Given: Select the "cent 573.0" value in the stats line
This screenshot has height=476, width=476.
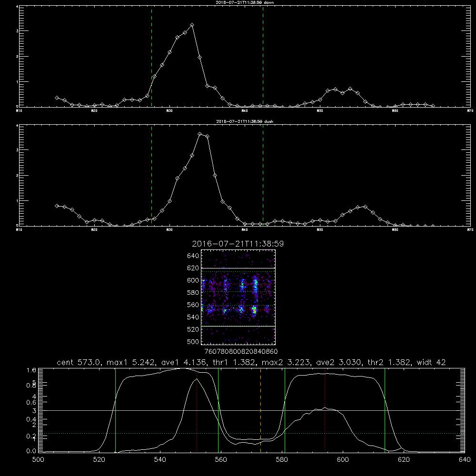Looking at the screenshot, I should 79,362.
